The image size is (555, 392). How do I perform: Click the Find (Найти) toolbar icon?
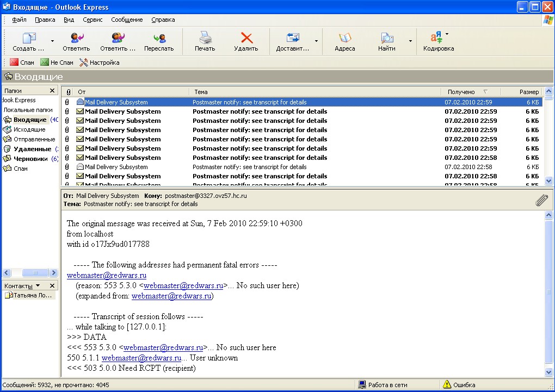click(386, 38)
